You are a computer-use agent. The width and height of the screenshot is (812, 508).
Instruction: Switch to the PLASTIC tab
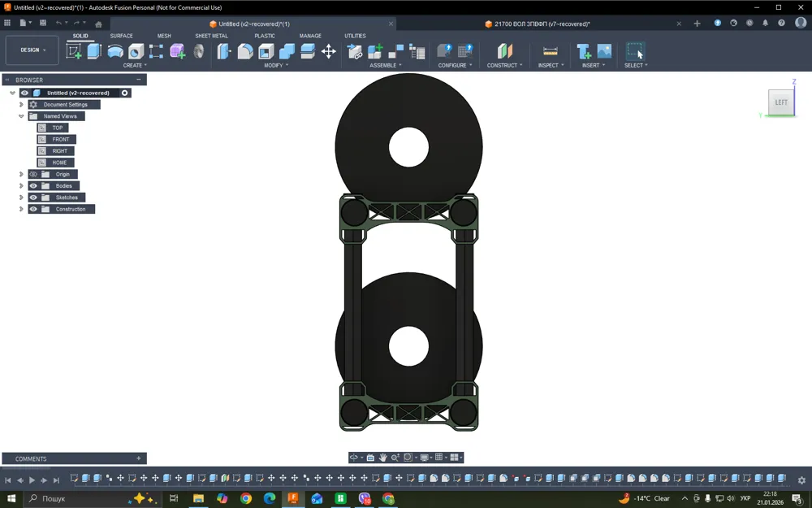click(265, 36)
